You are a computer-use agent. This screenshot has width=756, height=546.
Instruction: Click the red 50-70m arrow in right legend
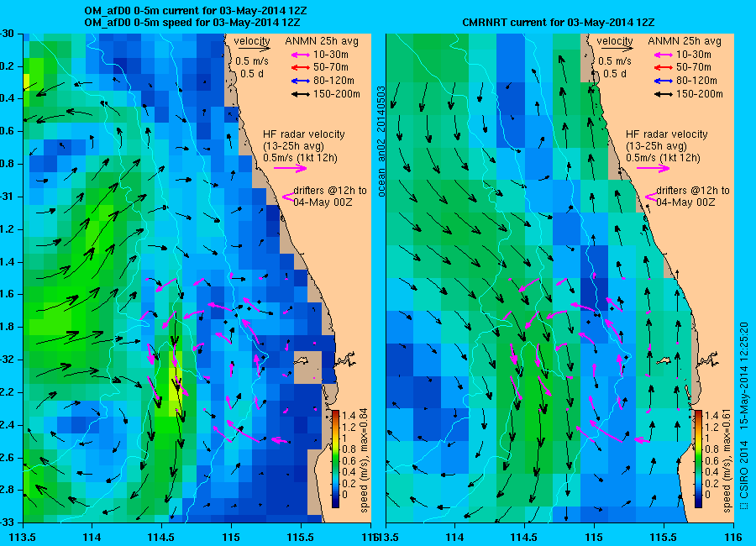[664, 67]
